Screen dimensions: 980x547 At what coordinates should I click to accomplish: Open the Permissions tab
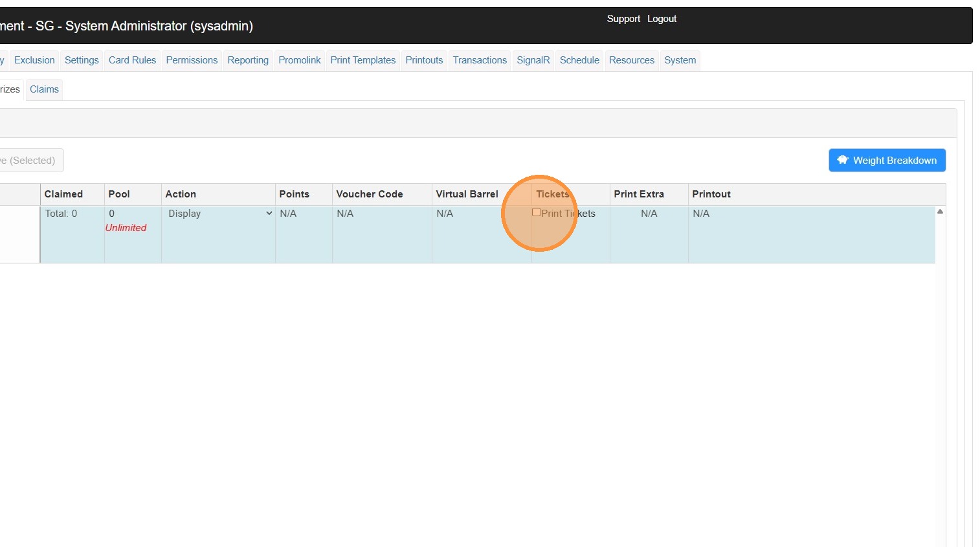[x=192, y=60]
